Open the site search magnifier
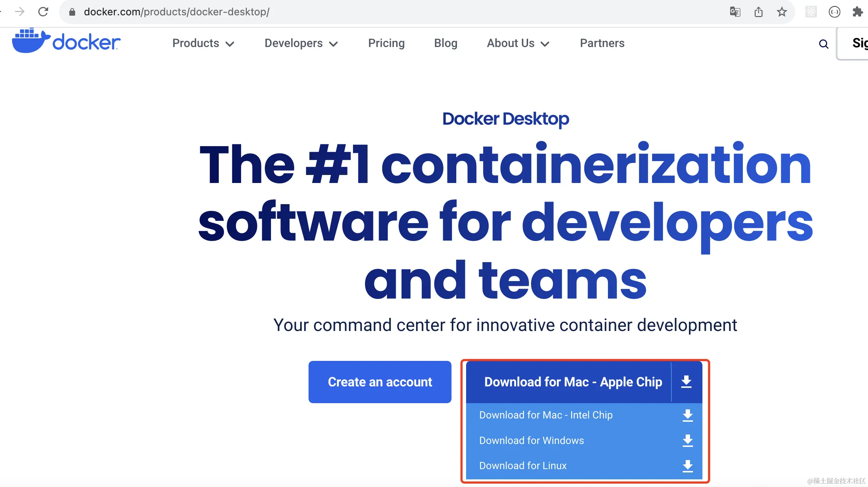The width and height of the screenshot is (868, 487). [x=824, y=44]
